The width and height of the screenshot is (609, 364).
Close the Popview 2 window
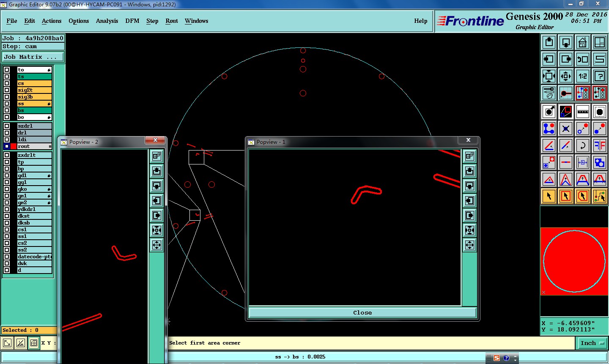[x=155, y=140]
